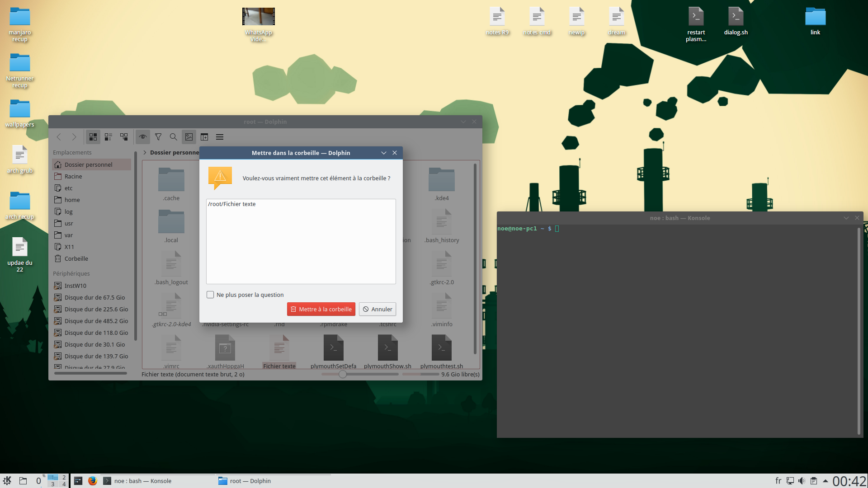Screen dimensions: 868x488
Task: Switch Dolphin to icons view mode
Action: [93, 137]
